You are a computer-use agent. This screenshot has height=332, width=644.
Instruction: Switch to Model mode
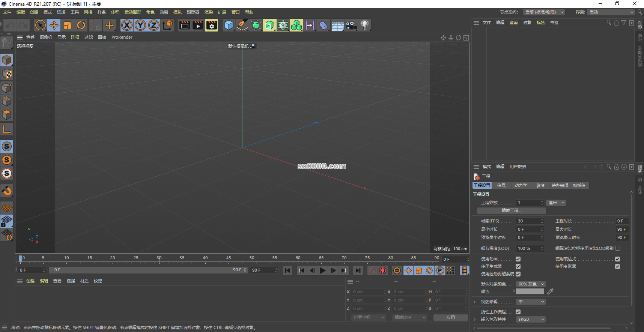(7, 60)
